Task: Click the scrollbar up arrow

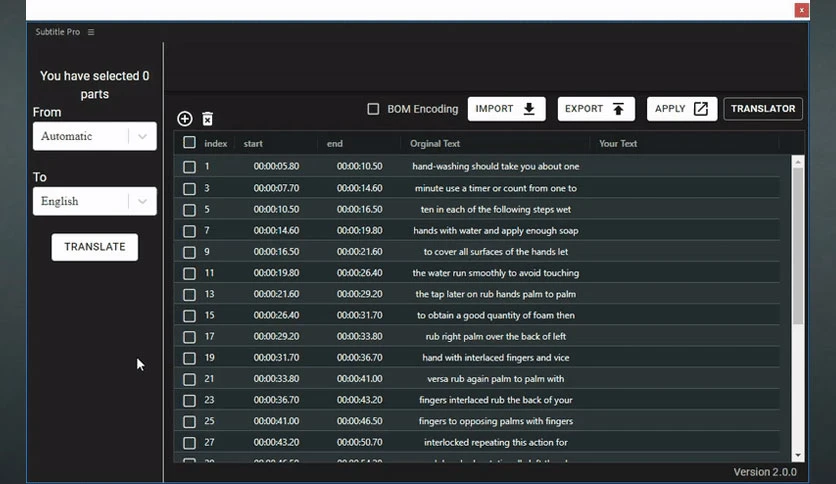Action: (x=798, y=162)
